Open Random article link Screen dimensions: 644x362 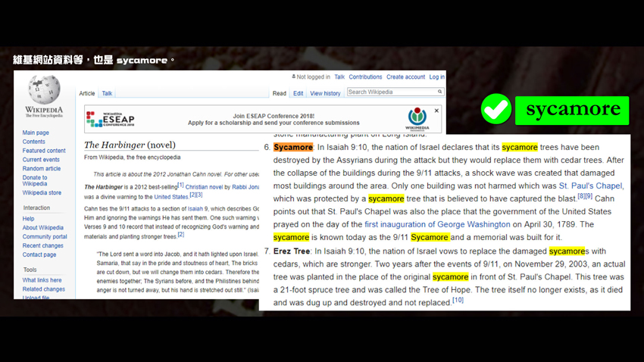coord(42,169)
